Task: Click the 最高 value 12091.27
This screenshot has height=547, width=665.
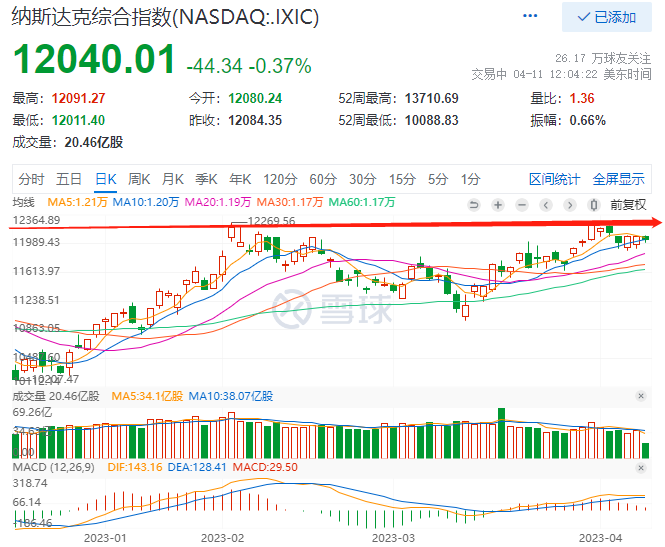Action: (x=78, y=98)
